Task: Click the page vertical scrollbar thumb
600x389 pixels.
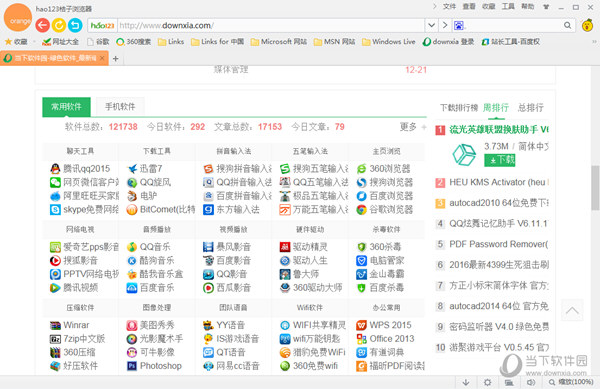Action: tap(595, 187)
